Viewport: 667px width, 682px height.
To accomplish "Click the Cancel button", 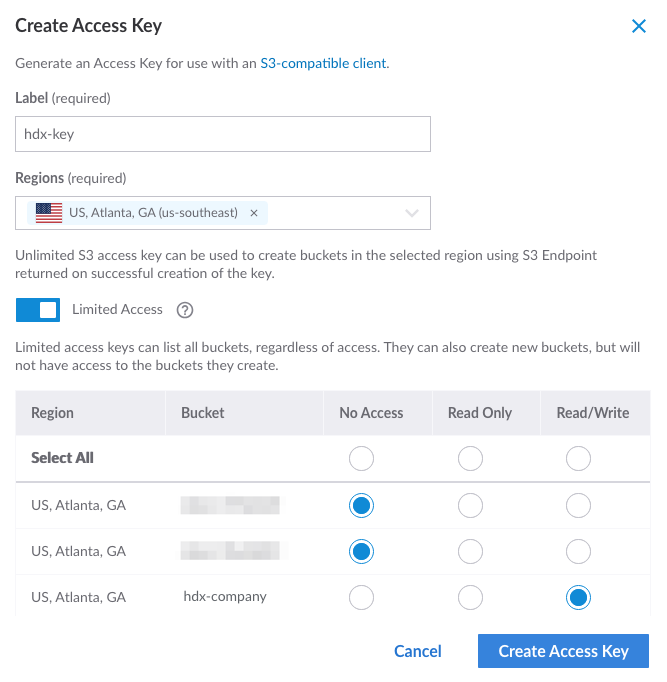I will click(x=418, y=651).
